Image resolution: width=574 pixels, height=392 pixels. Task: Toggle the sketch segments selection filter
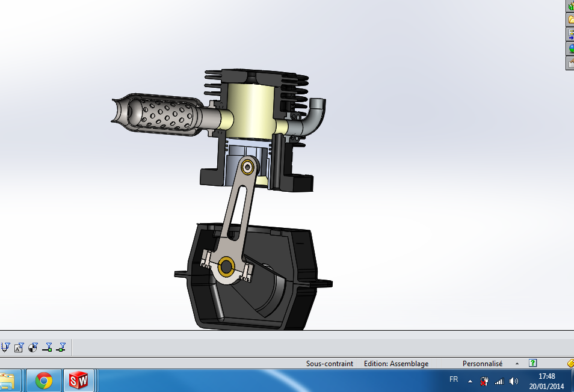point(5,347)
